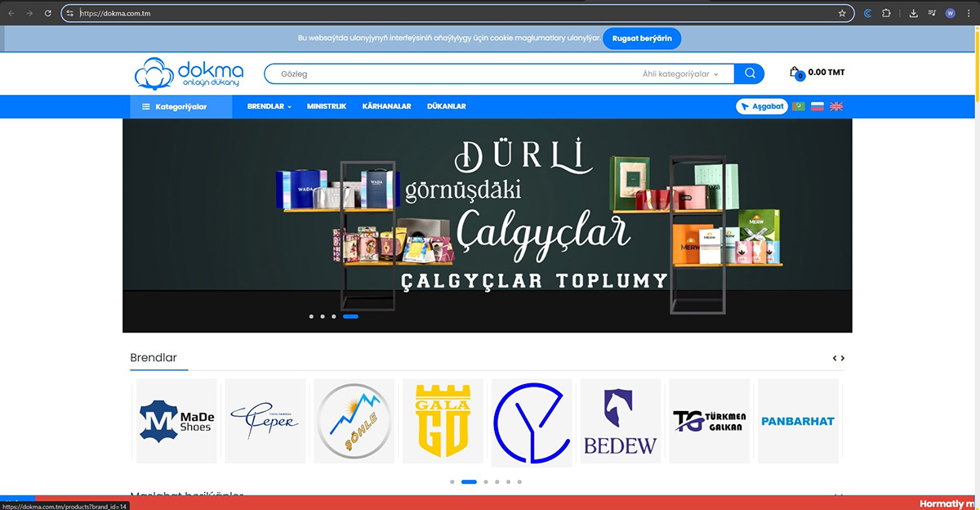Open the browser extensions puzzle icon
This screenshot has height=510, width=980.
[x=886, y=13]
